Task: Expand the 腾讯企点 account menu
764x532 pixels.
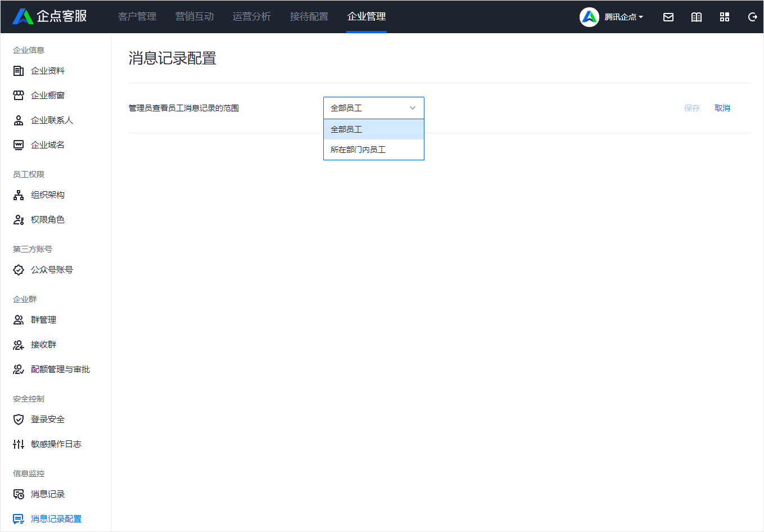Action: tap(624, 17)
